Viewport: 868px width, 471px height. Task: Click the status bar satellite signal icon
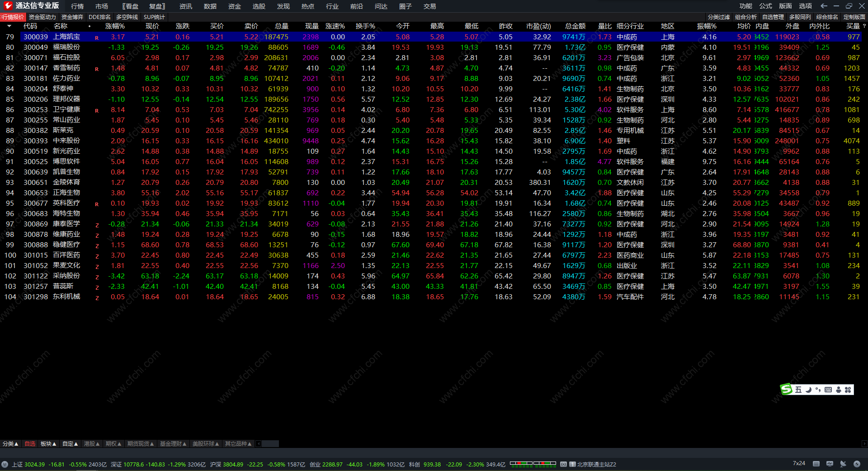coord(843,464)
